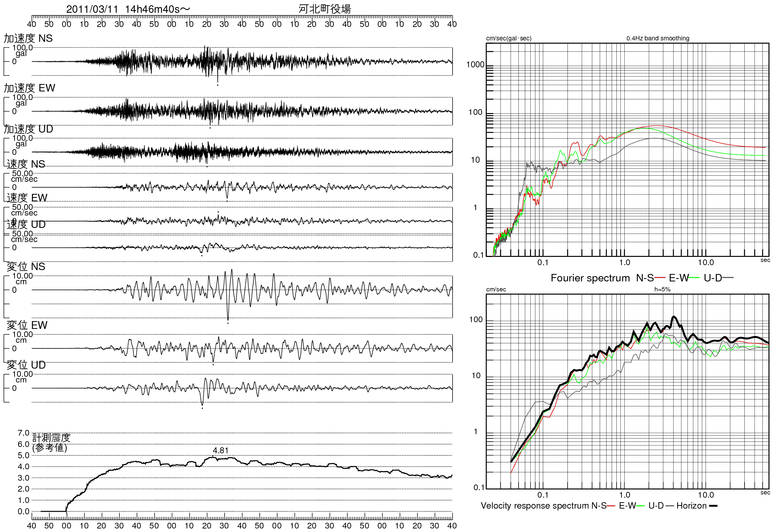This screenshot has height=532, width=774.
Task: Click the h=5% damping label
Action: coord(662,289)
